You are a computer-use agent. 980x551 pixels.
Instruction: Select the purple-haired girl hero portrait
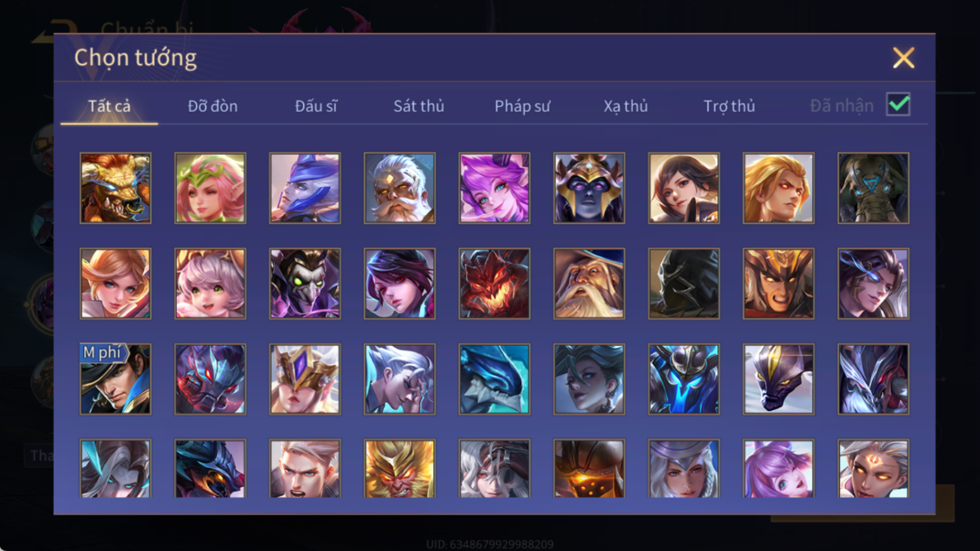coord(494,188)
